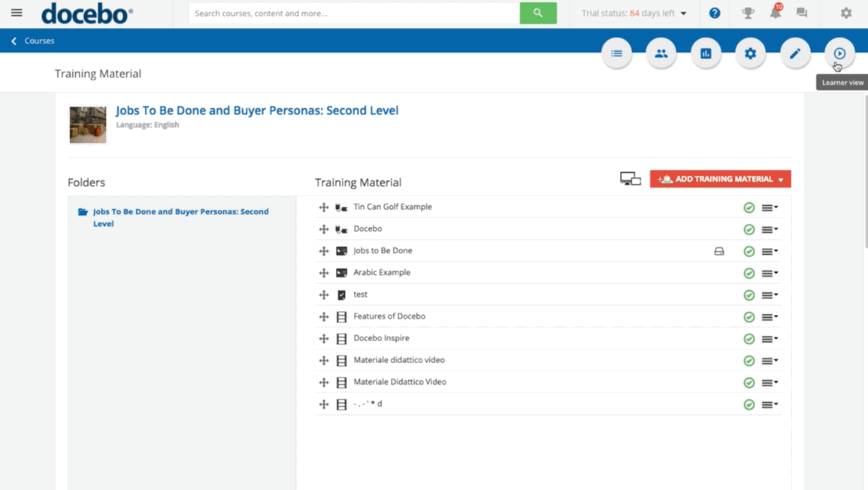
Task: Open the course list view round button
Action: point(617,53)
